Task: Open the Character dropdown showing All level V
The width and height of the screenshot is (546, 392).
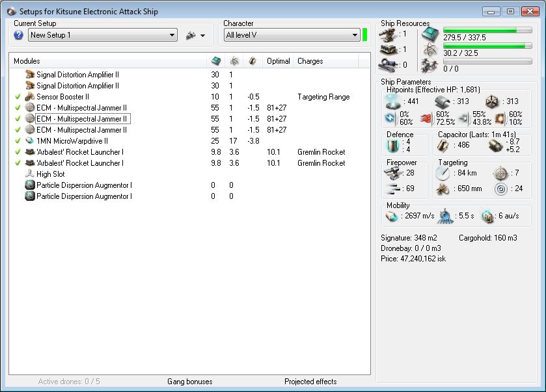Action: 292,35
